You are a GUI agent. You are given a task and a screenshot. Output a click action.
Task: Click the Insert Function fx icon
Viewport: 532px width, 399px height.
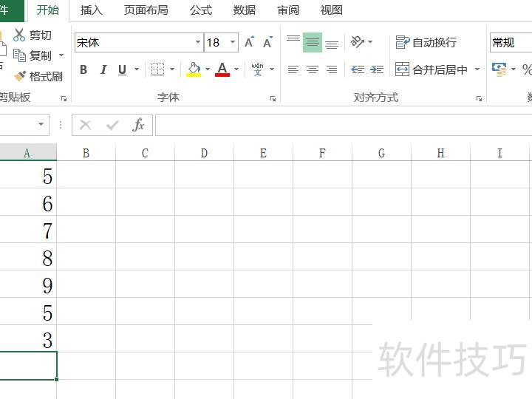coord(138,125)
